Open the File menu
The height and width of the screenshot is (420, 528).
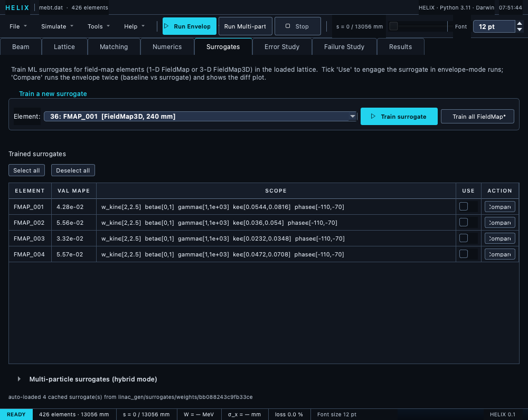pos(18,26)
